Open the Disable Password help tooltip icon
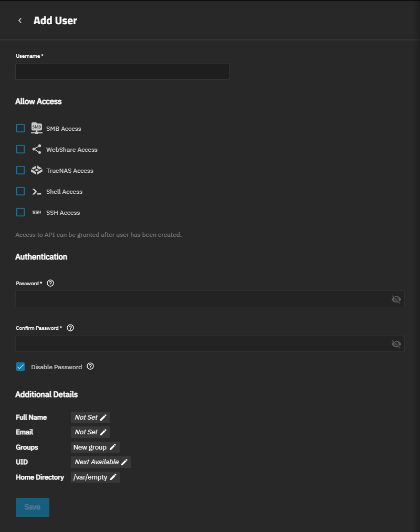Screen dimensions: 420x532 (90, 367)
